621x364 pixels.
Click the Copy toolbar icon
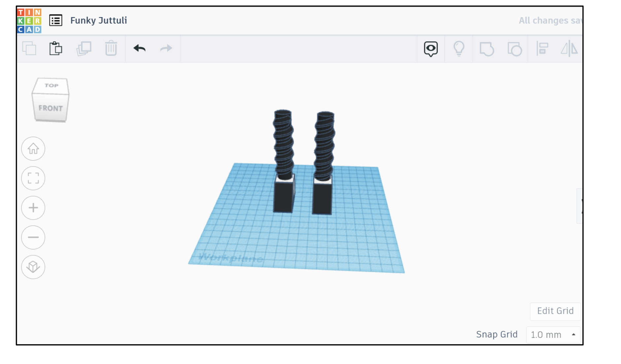pyautogui.click(x=29, y=49)
